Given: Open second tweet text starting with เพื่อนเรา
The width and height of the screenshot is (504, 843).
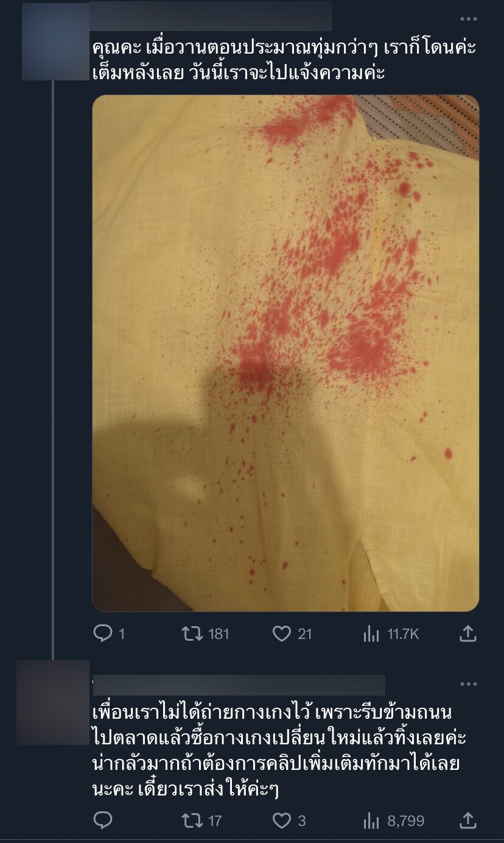Looking at the screenshot, I should 279,750.
